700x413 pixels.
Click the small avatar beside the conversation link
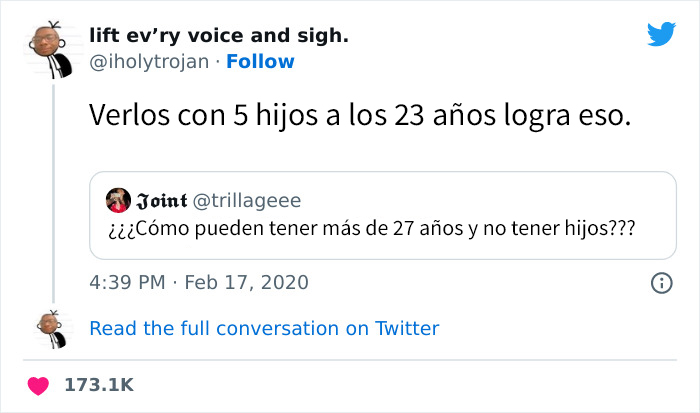(51, 327)
